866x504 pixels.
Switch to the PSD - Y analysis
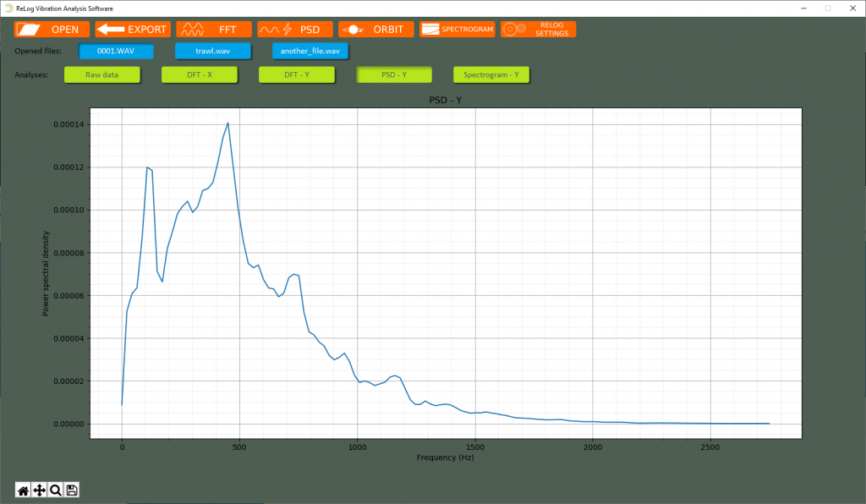[394, 74]
